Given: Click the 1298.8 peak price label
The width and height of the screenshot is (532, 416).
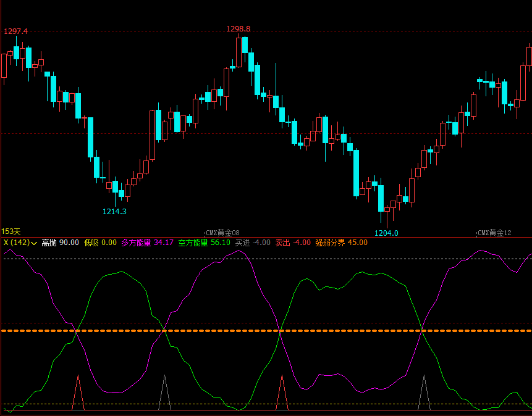Looking at the screenshot, I should [238, 29].
